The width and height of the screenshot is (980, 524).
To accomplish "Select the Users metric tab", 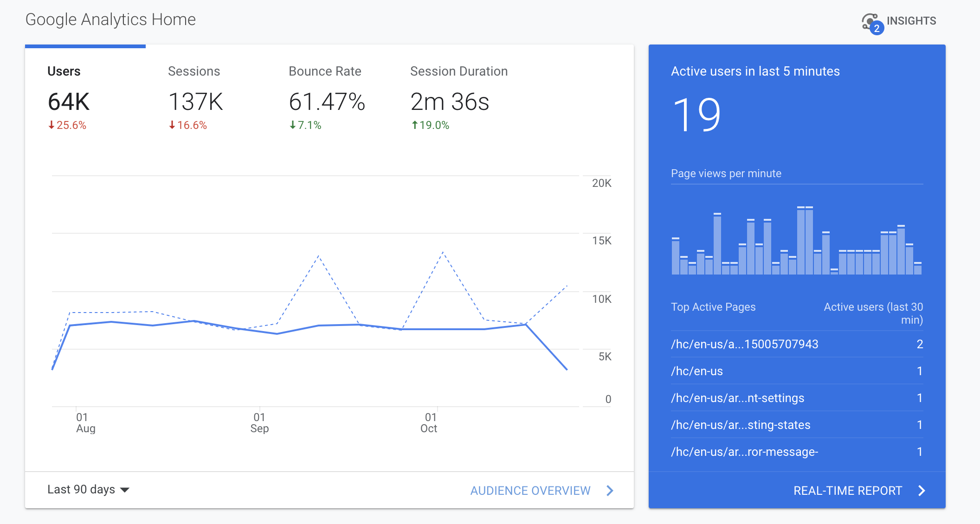I will (x=64, y=71).
